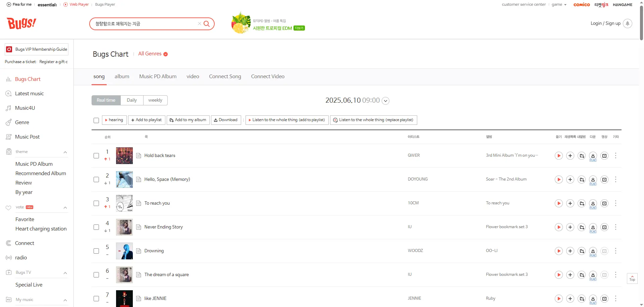
Task: Open more options for like JENNIE
Action: coord(615,299)
